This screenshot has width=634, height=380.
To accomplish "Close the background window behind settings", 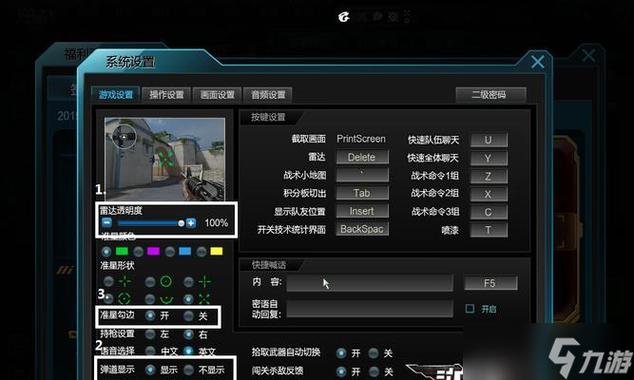I will click(588, 55).
